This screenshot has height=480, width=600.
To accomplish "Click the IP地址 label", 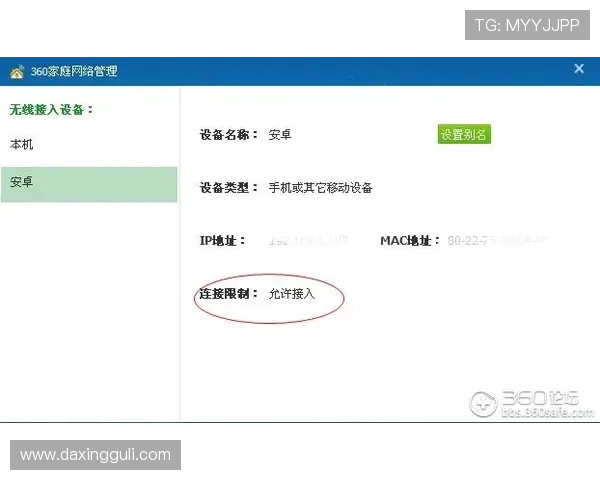I will [222, 241].
